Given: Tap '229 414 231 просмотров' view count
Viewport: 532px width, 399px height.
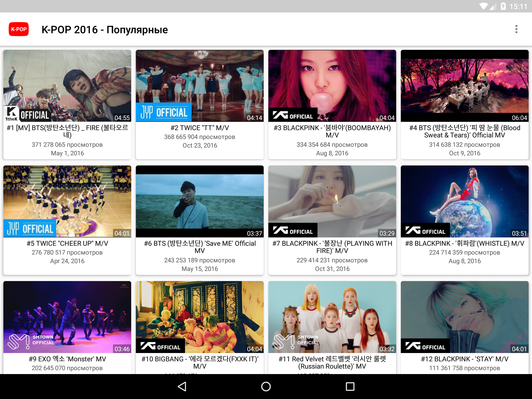Looking at the screenshot, I should (x=332, y=260).
